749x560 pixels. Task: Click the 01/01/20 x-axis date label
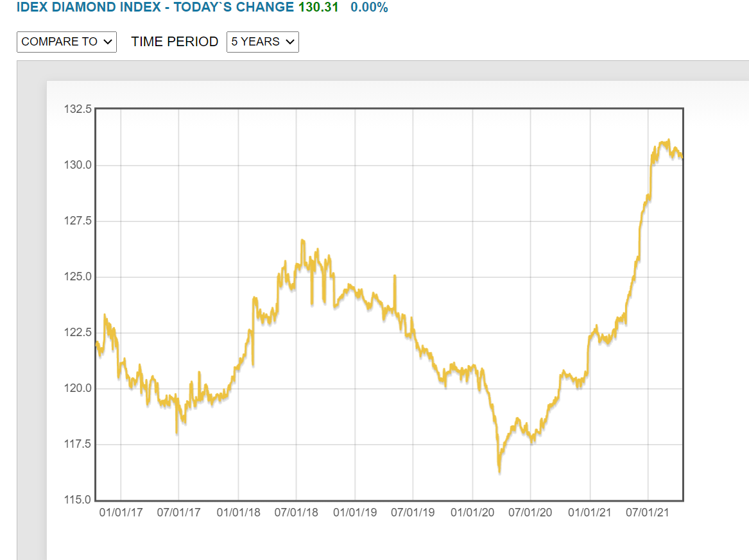(x=472, y=513)
